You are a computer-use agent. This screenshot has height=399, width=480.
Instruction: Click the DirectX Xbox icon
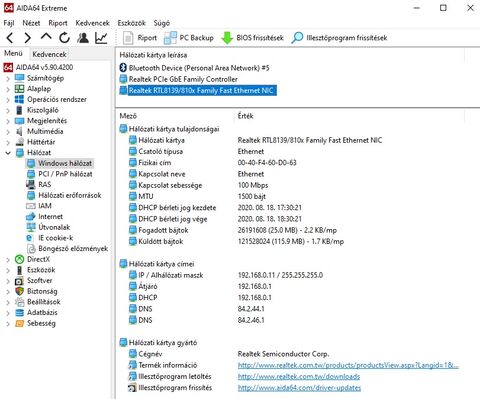coord(20,259)
